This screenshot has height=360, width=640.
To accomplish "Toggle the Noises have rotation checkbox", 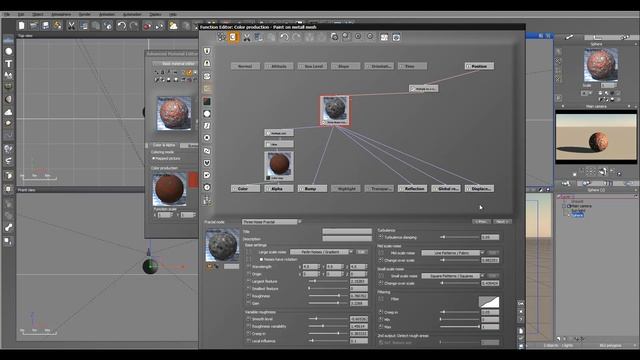I will pos(261,260).
